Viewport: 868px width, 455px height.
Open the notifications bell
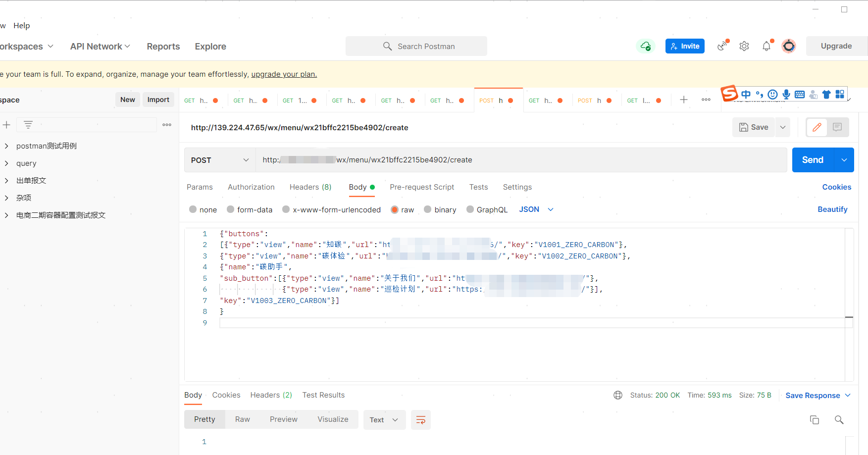766,46
